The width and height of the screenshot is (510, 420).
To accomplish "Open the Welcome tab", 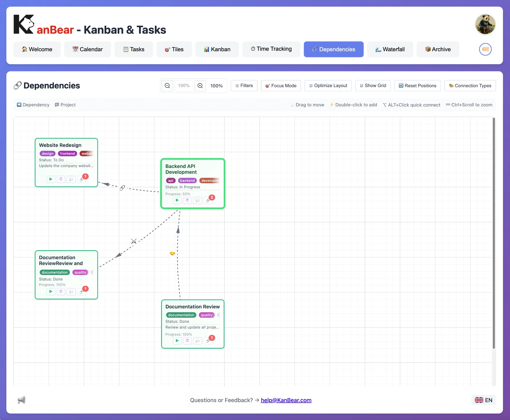I will [37, 49].
